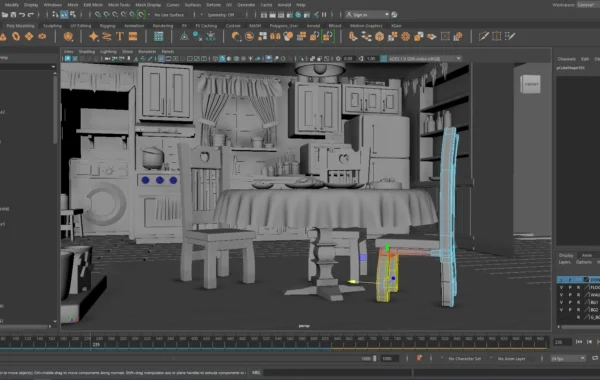Switch to the Rigging shelf tab

(x=108, y=26)
